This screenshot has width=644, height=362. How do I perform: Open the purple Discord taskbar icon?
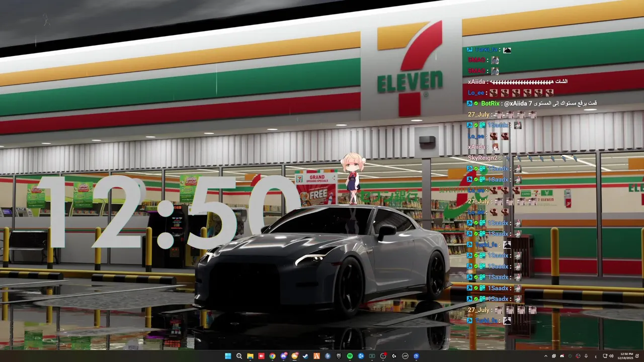(x=283, y=356)
